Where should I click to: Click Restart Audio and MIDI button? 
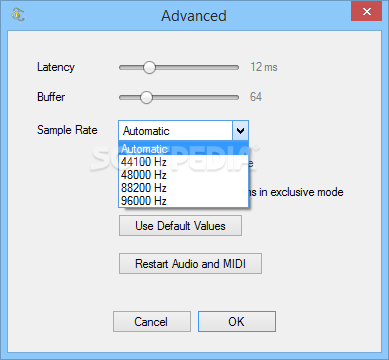[190, 264]
